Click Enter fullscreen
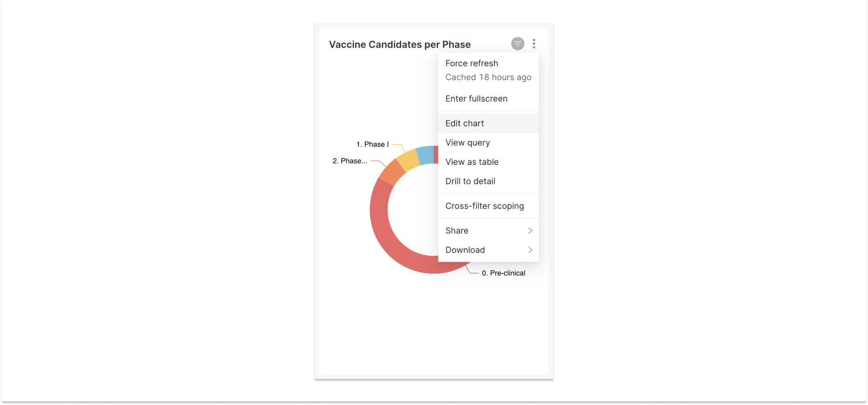 tap(476, 98)
